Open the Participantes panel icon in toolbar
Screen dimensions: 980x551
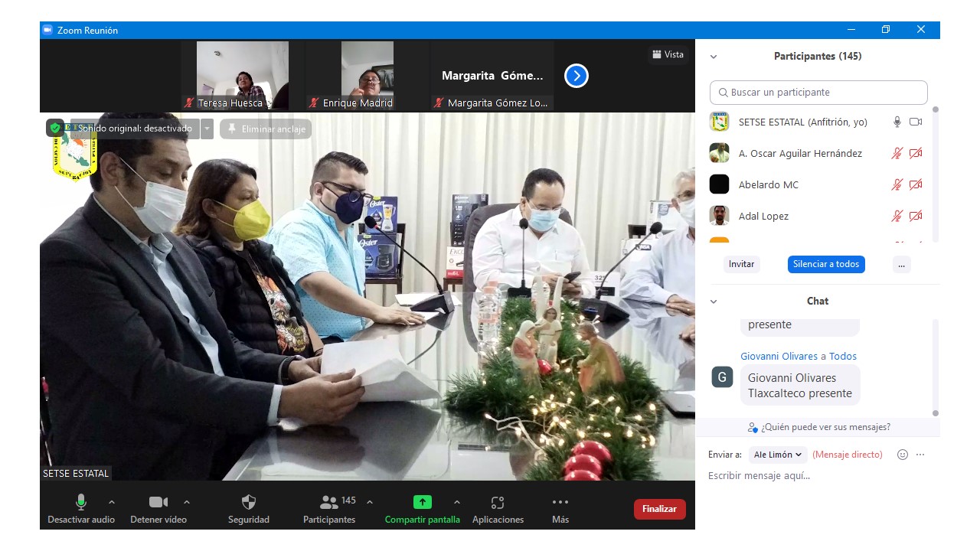329,502
